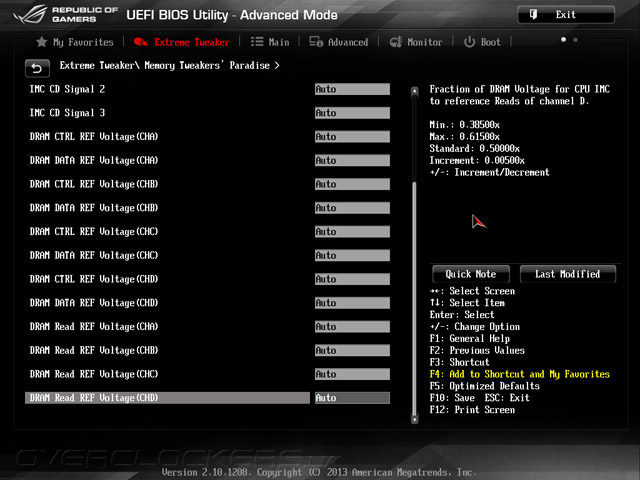Click the Exit button
This screenshot has width=640, height=480.
point(566,15)
